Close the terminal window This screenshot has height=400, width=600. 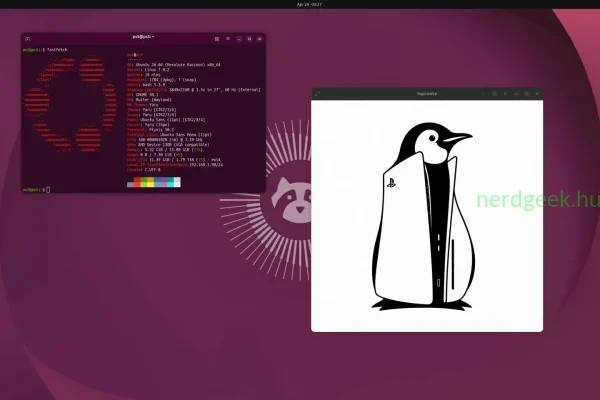tap(259, 39)
